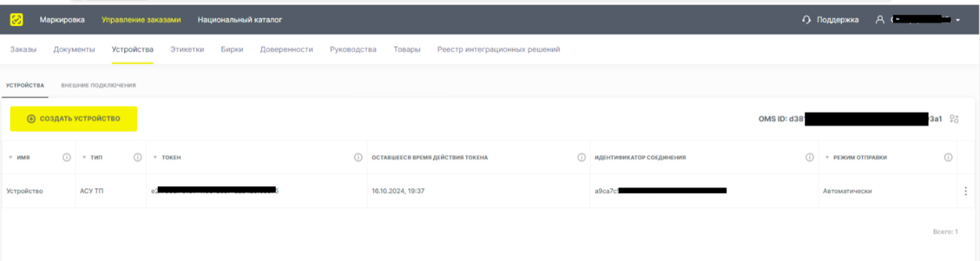The width and height of the screenshot is (980, 261).
Task: Open three-dot menu for Устройство row
Action: pos(966,191)
